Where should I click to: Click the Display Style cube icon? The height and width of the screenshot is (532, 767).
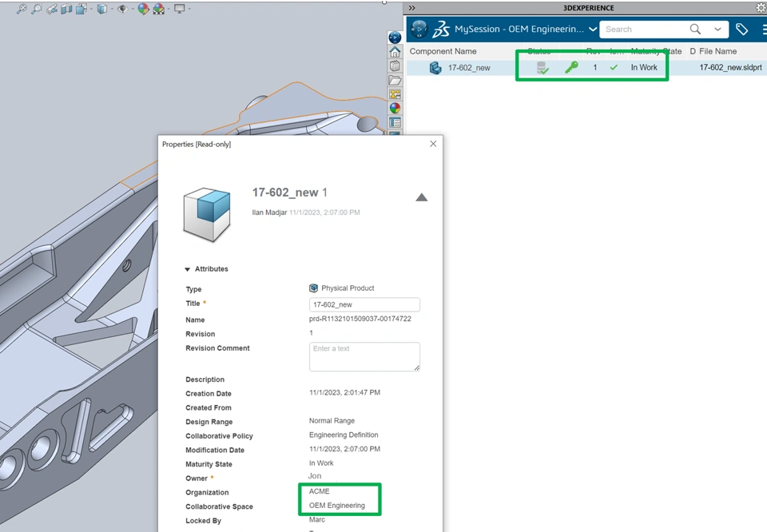[x=101, y=9]
